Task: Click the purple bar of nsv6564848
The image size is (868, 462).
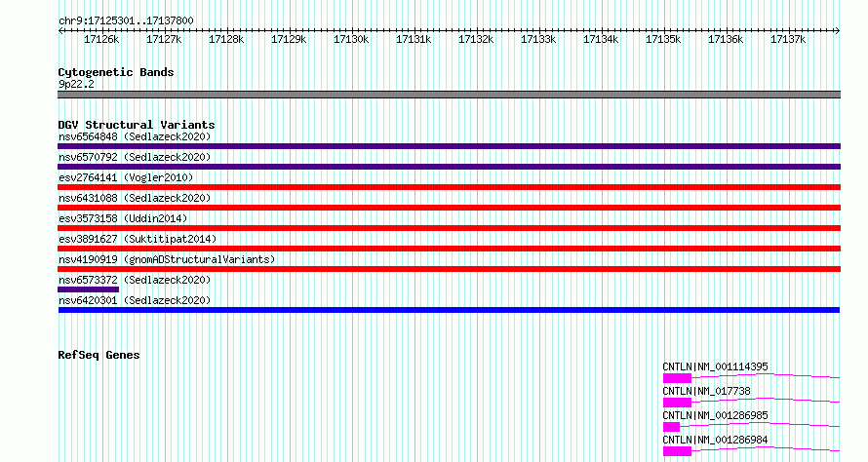Action: 449,146
